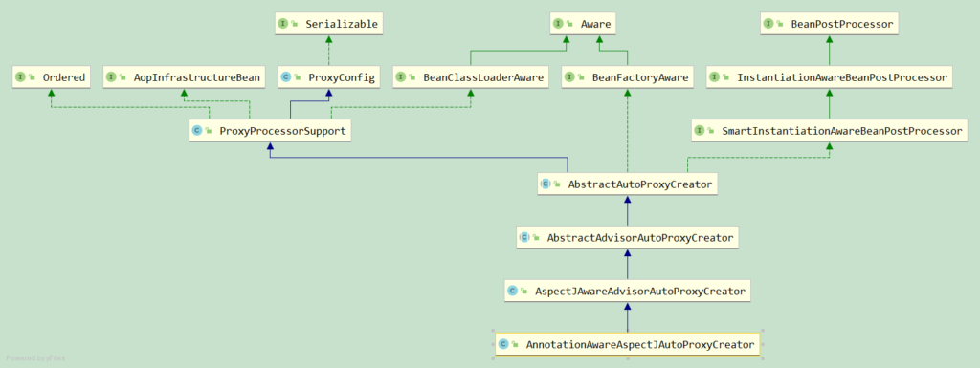This screenshot has height=368, width=980.
Task: Click the abstract class icon on AbstractAutoProxyCreator
Action: [x=545, y=184]
